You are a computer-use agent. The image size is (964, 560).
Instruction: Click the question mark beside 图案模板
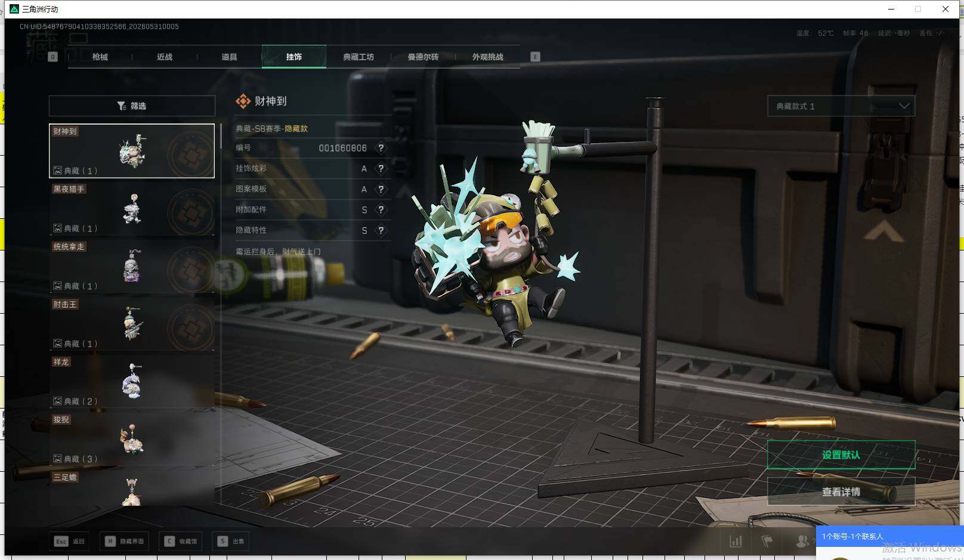[x=381, y=189]
